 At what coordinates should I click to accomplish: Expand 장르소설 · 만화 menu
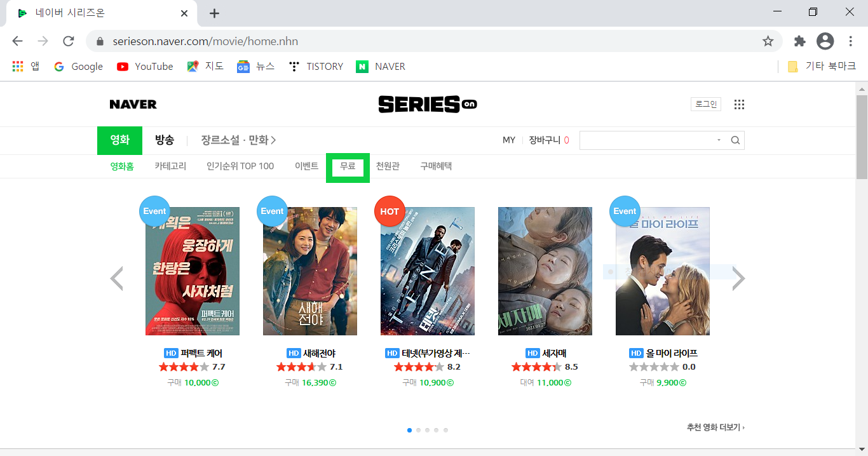(x=238, y=140)
